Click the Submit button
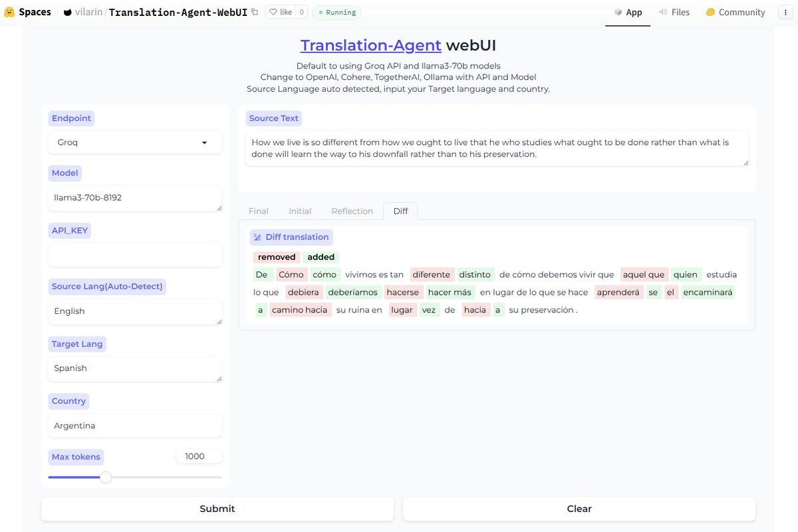 point(217,509)
